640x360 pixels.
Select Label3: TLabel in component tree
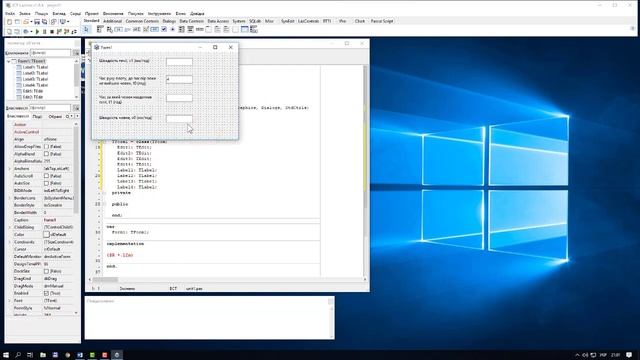(35, 79)
